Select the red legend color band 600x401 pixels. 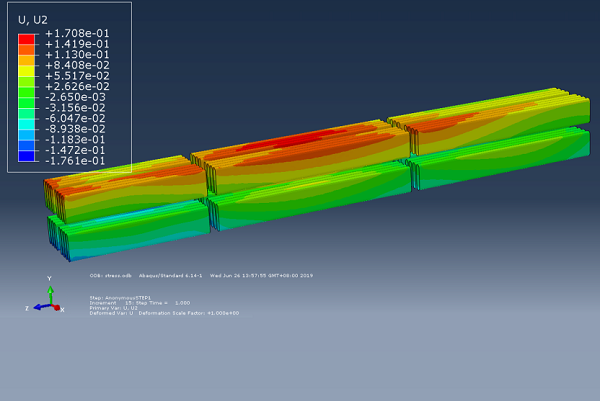click(x=27, y=38)
